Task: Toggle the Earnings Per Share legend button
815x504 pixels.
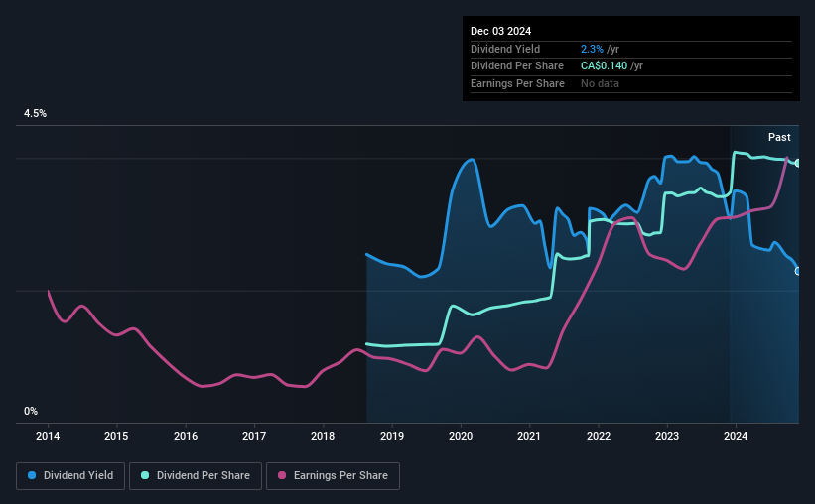Action: coord(333,476)
